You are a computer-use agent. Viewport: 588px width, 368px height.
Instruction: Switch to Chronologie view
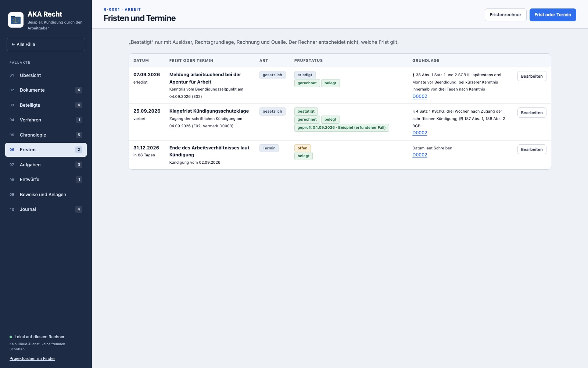pyautogui.click(x=46, y=135)
